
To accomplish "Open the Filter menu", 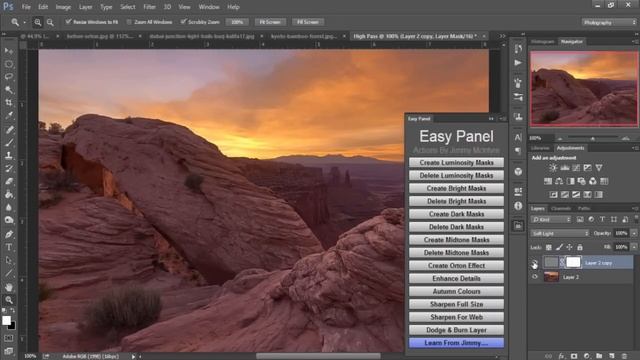I will click(x=149, y=7).
